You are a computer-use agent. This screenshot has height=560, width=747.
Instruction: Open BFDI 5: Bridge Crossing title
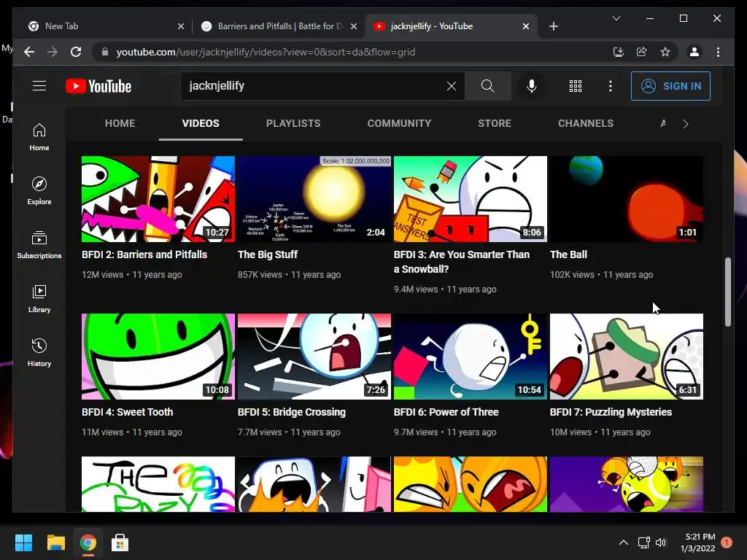pos(292,412)
